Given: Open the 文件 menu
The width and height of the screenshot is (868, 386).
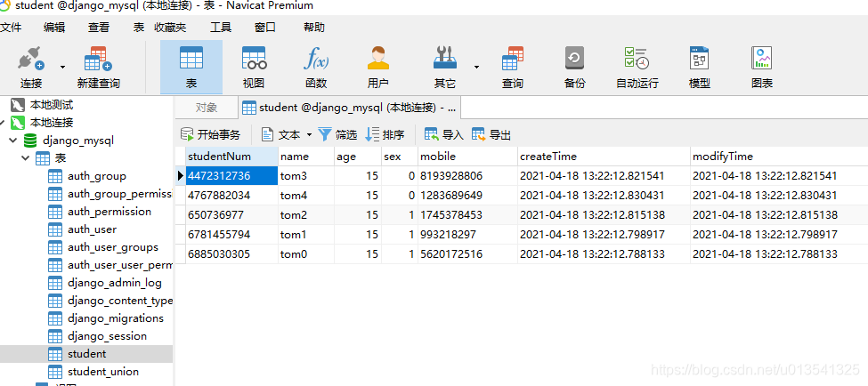Looking at the screenshot, I should (11, 28).
